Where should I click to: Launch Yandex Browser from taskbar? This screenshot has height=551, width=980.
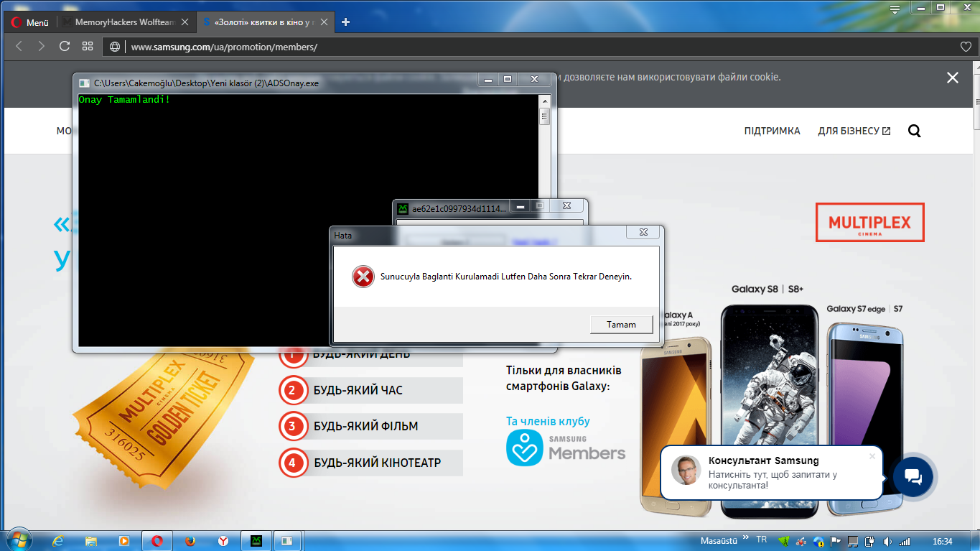pos(223,541)
